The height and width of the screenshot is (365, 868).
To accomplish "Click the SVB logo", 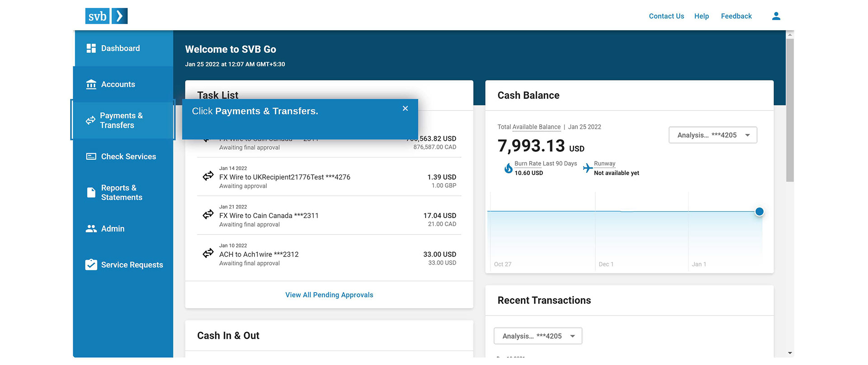I will click(x=106, y=16).
